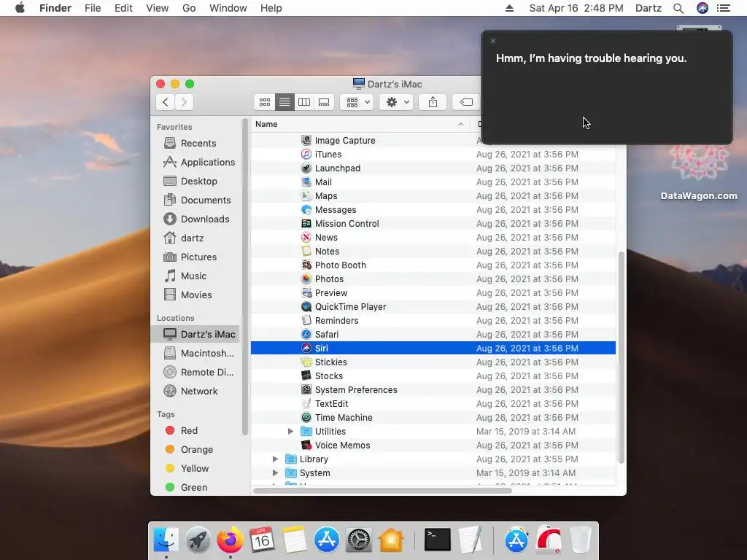Image resolution: width=747 pixels, height=560 pixels.
Task: Click the Edit Tags button in toolbar
Action: (466, 102)
